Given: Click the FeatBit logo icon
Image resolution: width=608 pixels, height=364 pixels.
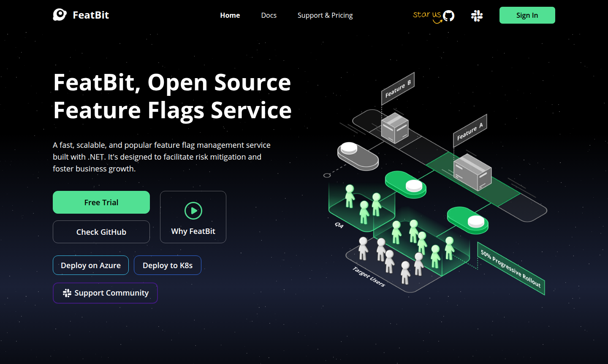Looking at the screenshot, I should pos(60,15).
